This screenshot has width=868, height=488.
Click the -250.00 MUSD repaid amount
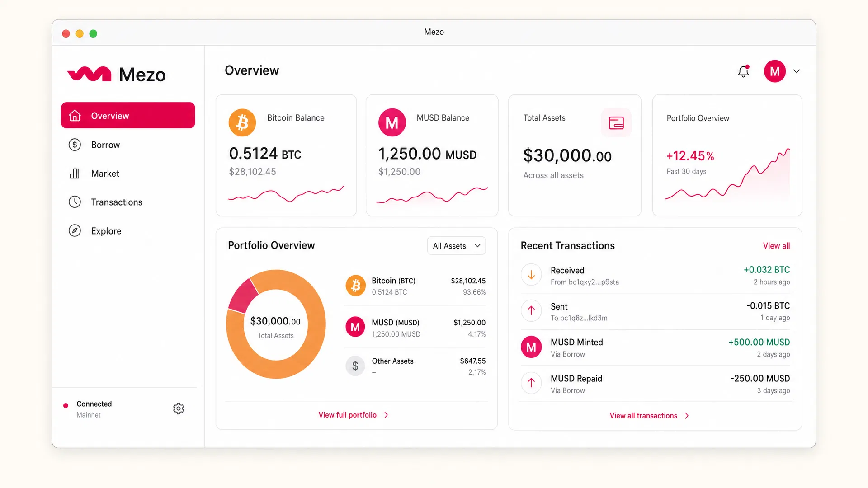click(760, 379)
